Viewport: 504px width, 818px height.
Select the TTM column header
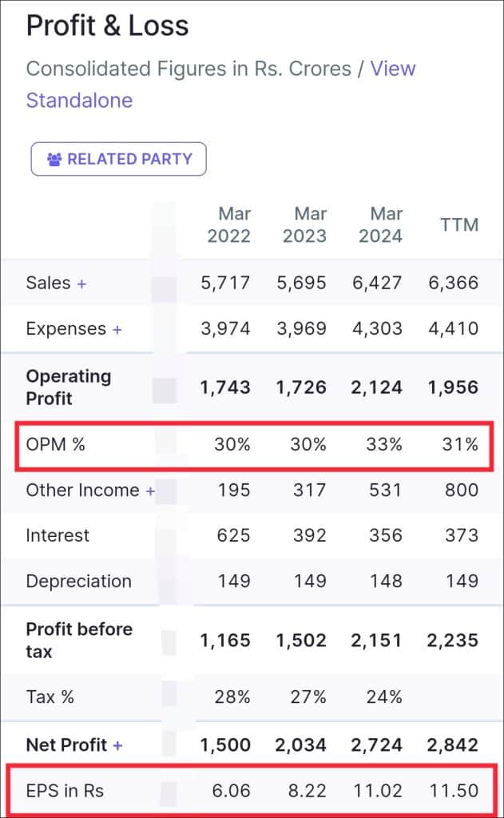pyautogui.click(x=459, y=225)
